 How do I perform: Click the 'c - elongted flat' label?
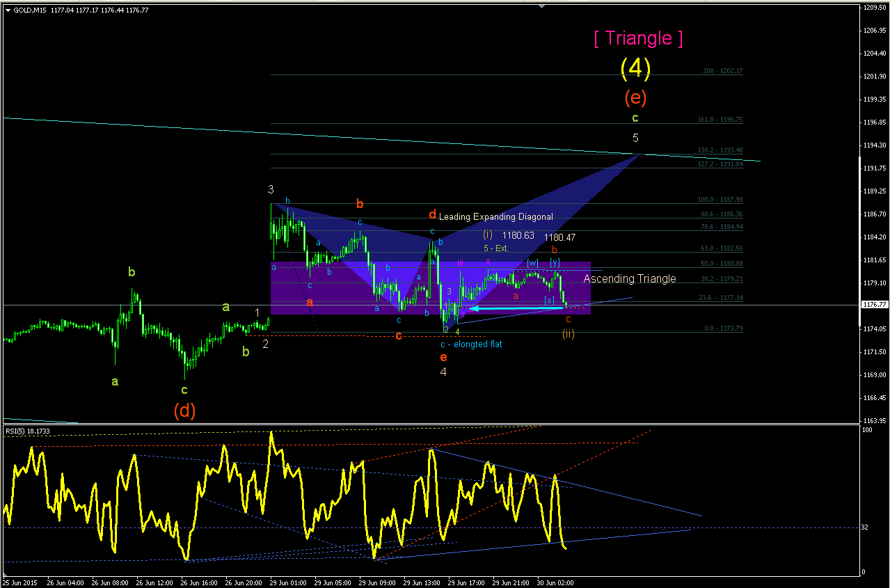coord(470,344)
